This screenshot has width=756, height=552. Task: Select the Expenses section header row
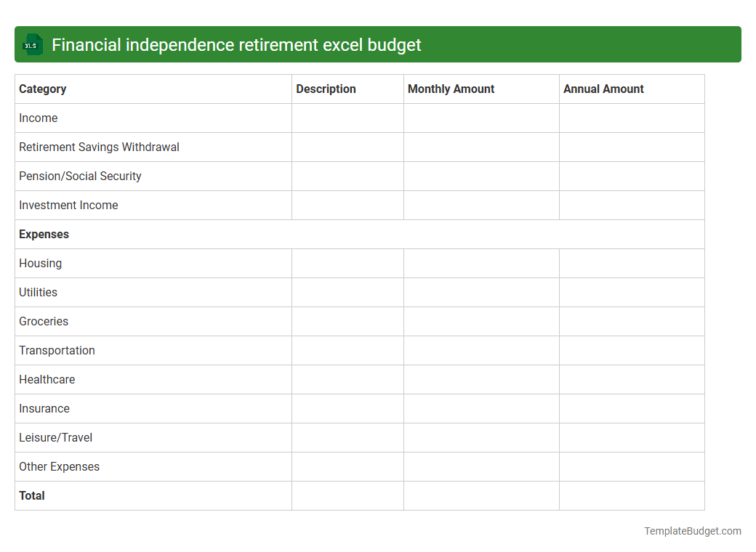[x=44, y=234]
